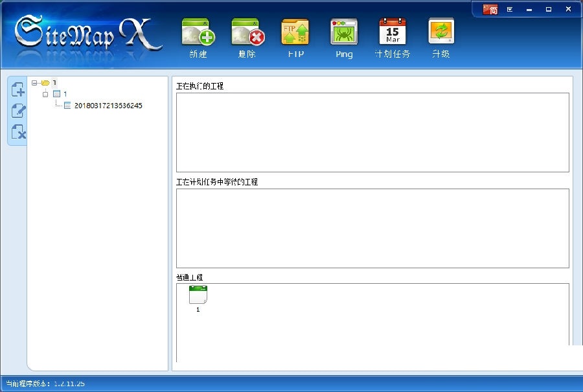Select project node 1 in the tree

click(64, 94)
